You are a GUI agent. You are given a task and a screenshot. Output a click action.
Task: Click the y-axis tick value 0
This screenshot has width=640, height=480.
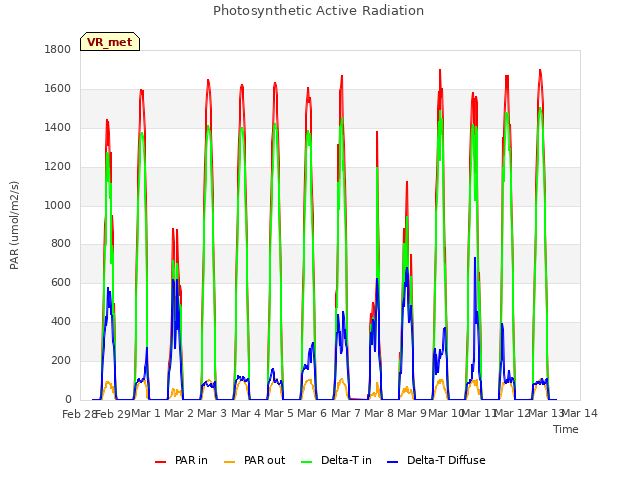point(68,400)
